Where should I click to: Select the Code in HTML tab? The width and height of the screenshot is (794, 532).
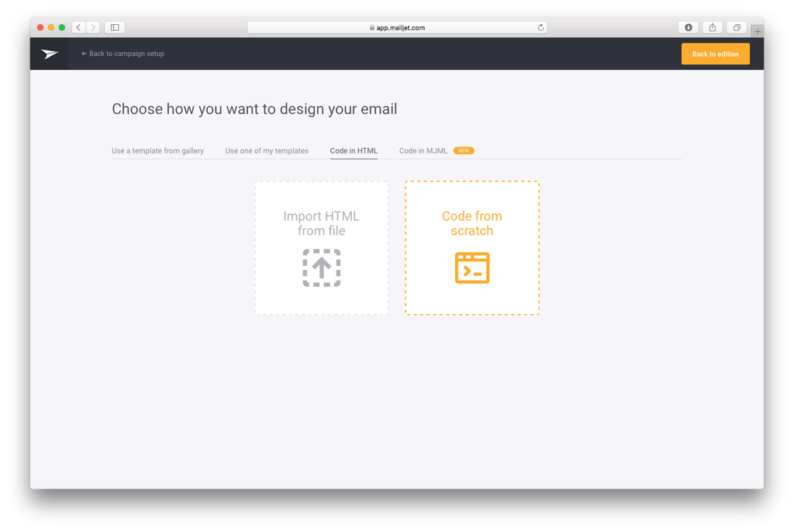pyautogui.click(x=354, y=150)
